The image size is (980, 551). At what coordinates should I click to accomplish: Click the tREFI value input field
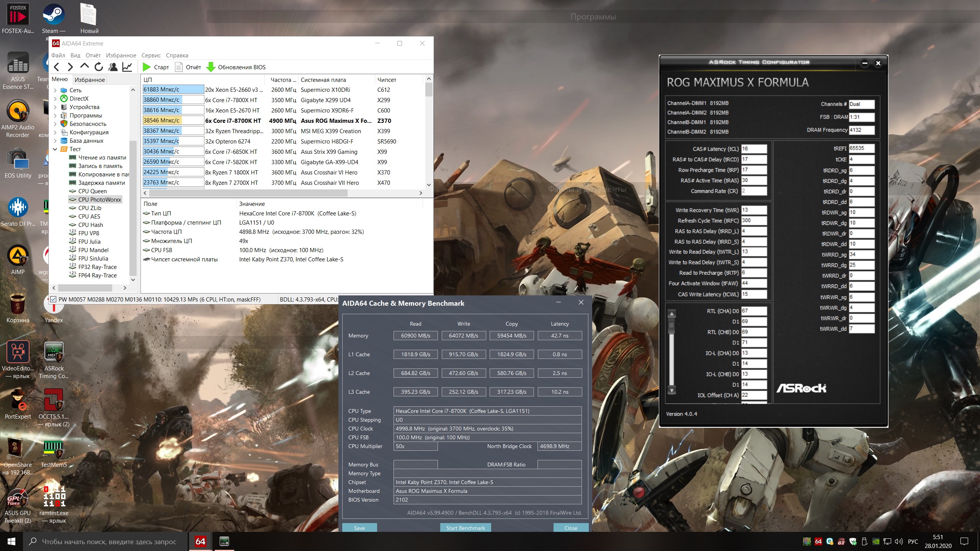[861, 148]
